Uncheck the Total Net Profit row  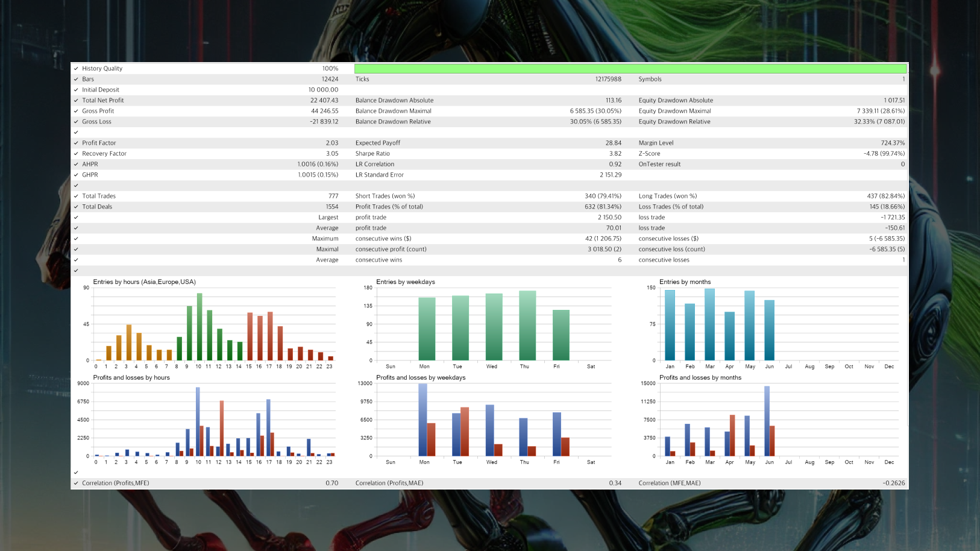(x=77, y=100)
